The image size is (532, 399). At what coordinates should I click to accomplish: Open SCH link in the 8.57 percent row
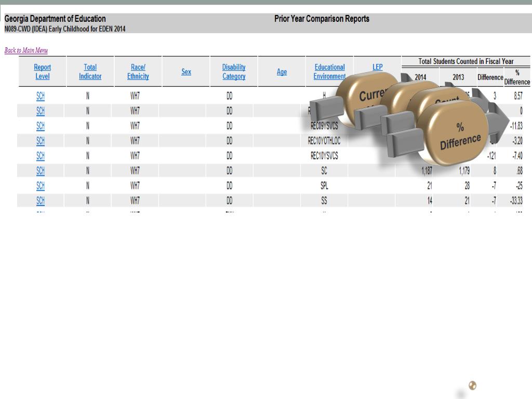pyautogui.click(x=41, y=96)
